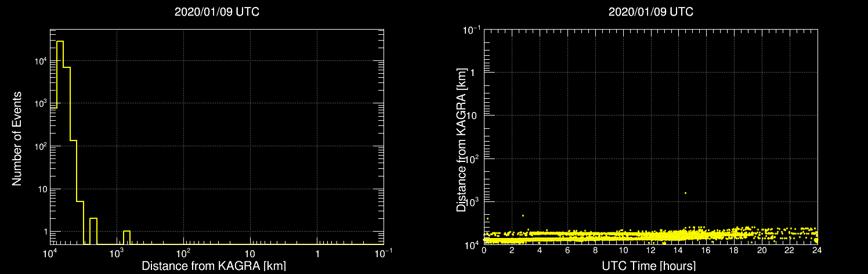
Task: Click the '0' tick on the UTC Time axis
Action: click(484, 250)
